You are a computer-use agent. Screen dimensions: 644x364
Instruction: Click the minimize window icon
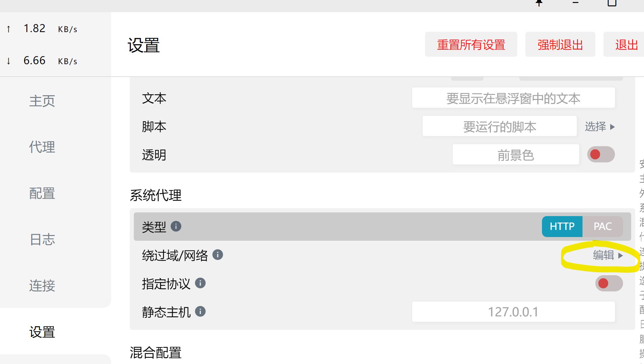pyautogui.click(x=575, y=3)
